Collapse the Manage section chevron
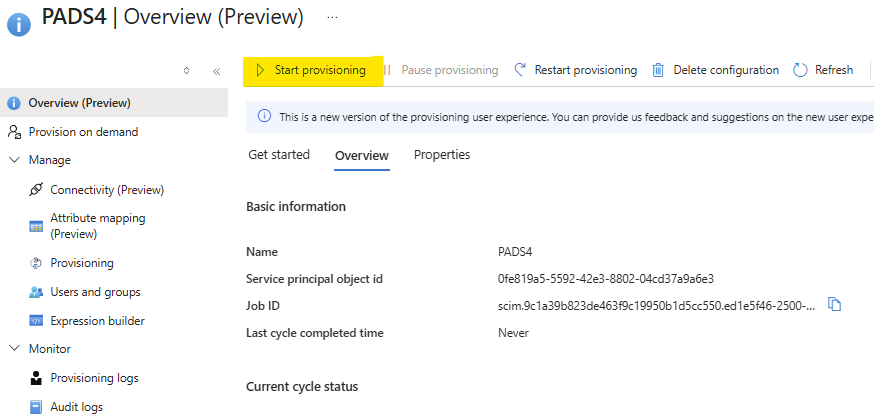 click(x=14, y=160)
